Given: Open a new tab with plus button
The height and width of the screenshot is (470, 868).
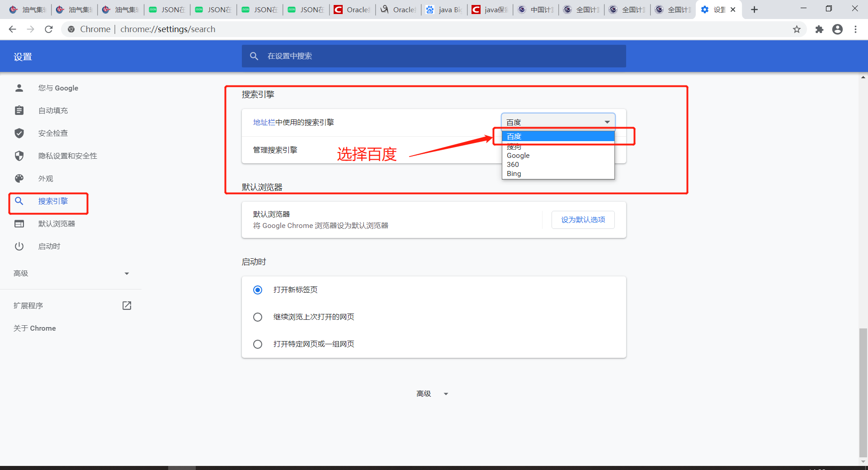Looking at the screenshot, I should tap(754, 9).
